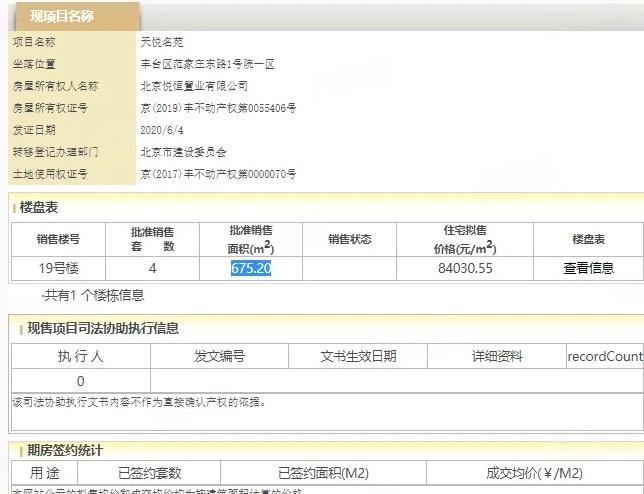644x494 pixels.
Task: Click the 19号楼 building cell
Action: (x=58, y=268)
